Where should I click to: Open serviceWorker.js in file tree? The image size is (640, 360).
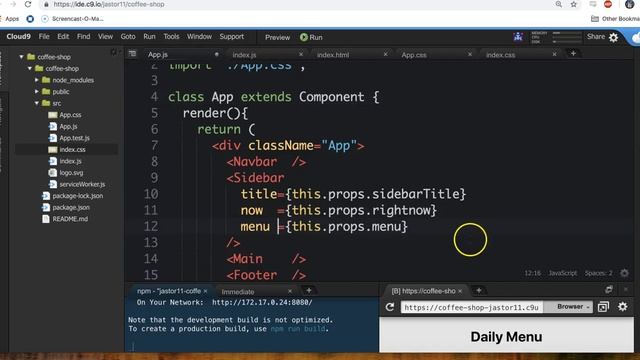tap(82, 184)
